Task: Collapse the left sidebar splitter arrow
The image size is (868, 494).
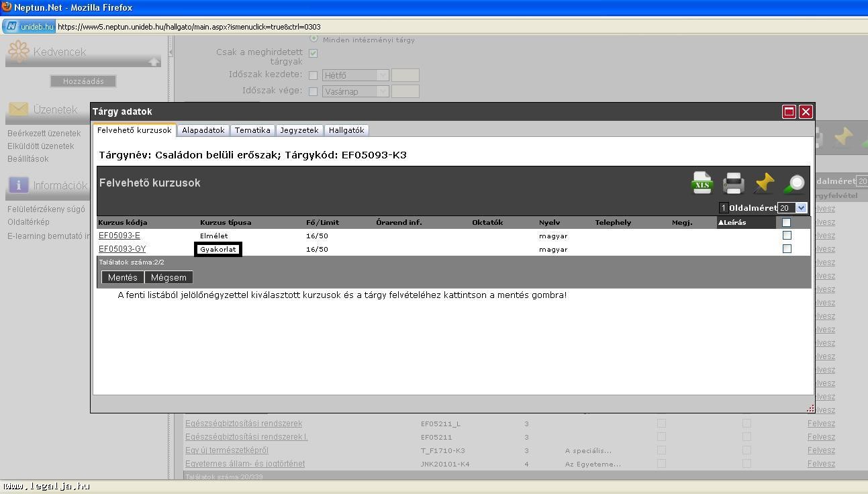Action: (171, 51)
